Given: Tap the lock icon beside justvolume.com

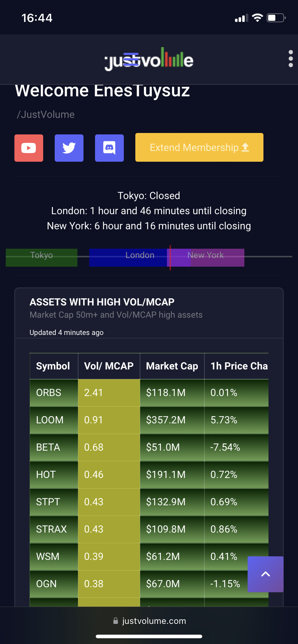Looking at the screenshot, I should point(116,621).
